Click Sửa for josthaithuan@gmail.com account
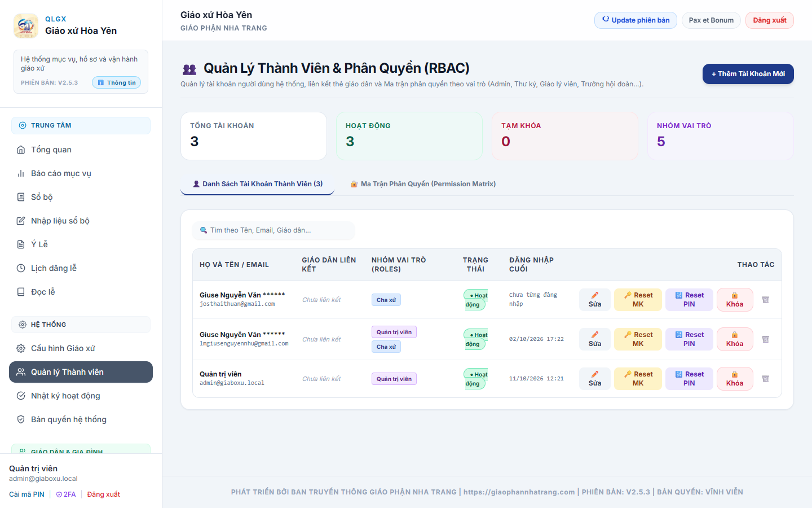The height and width of the screenshot is (508, 812). pyautogui.click(x=595, y=300)
